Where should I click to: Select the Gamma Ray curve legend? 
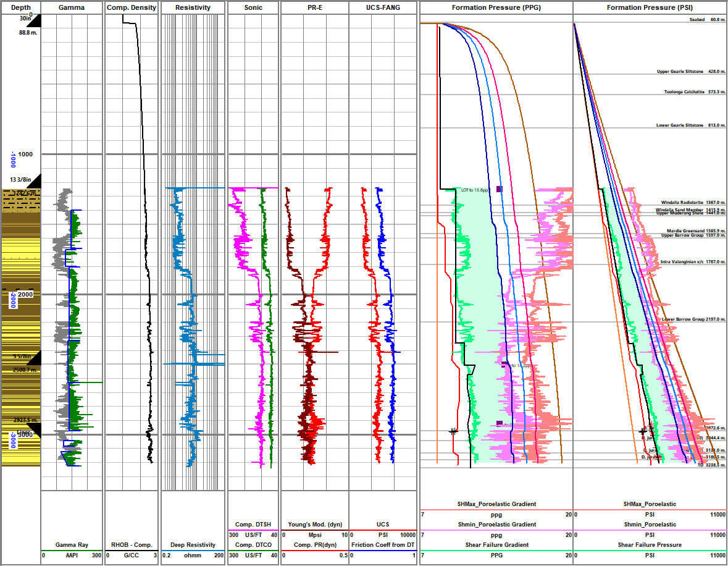click(x=72, y=544)
